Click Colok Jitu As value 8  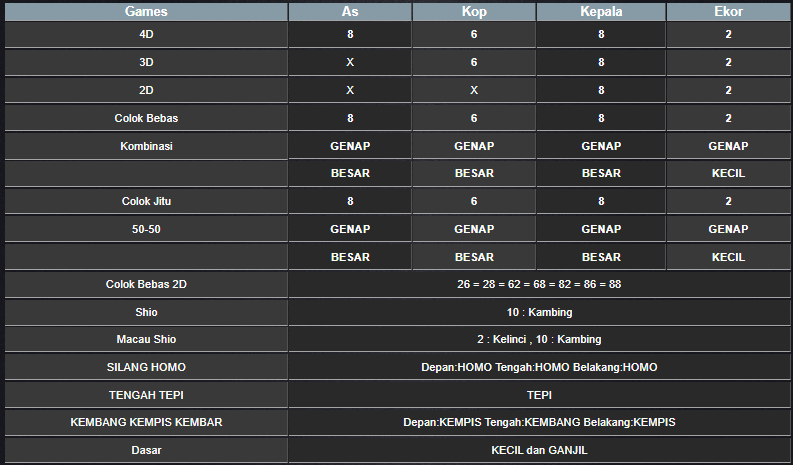pyautogui.click(x=350, y=201)
